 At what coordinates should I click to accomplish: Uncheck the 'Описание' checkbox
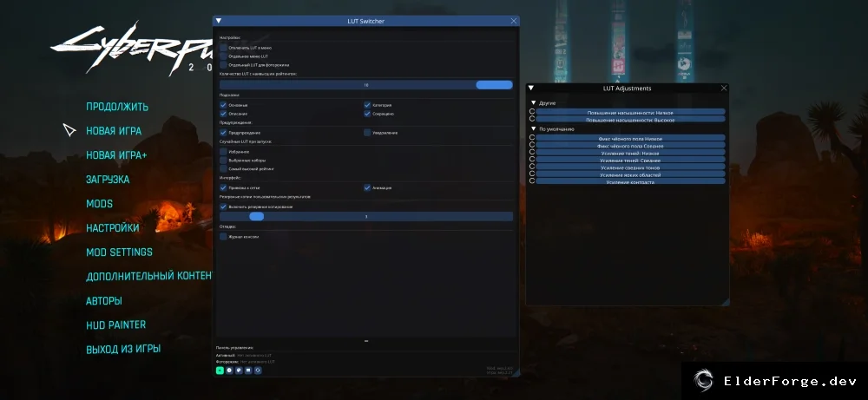223,114
